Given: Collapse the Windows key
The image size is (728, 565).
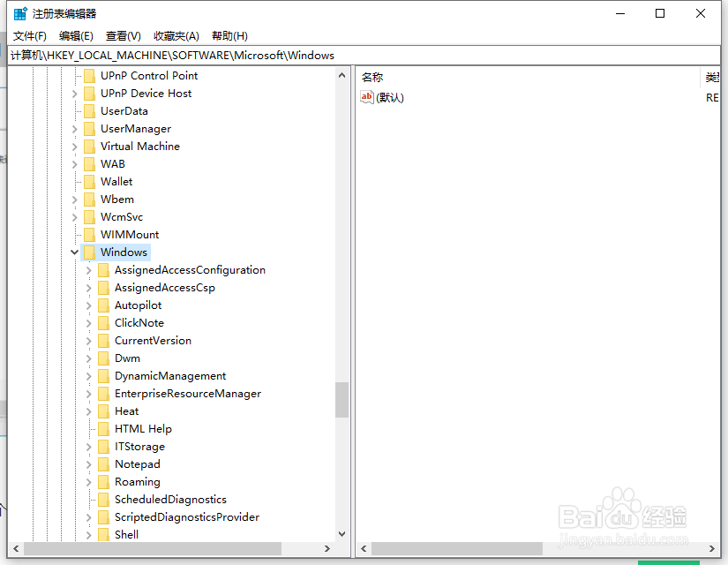Looking at the screenshot, I should [74, 252].
